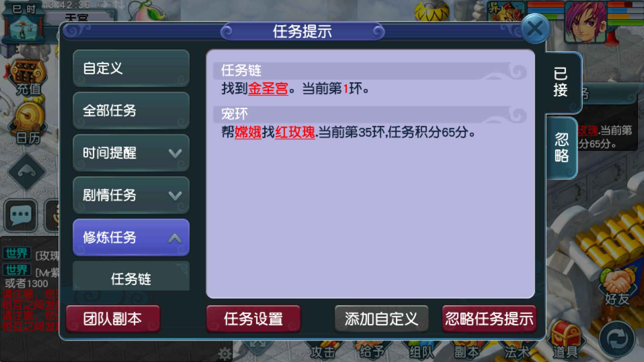Switch to the 忽略 tab
This screenshot has width=644, height=362.
(561, 147)
